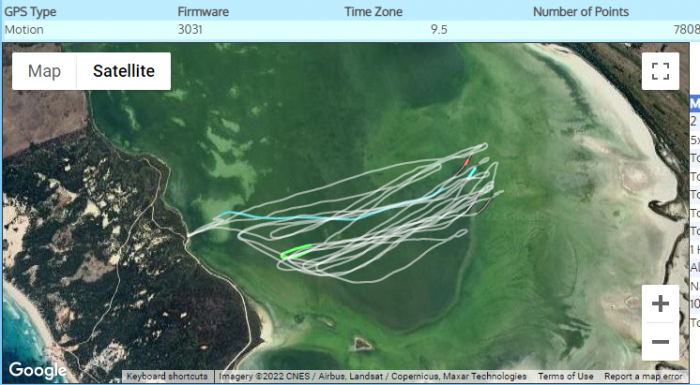Screen dimensions: 700x385
Task: Select Satellite view
Action: (124, 71)
